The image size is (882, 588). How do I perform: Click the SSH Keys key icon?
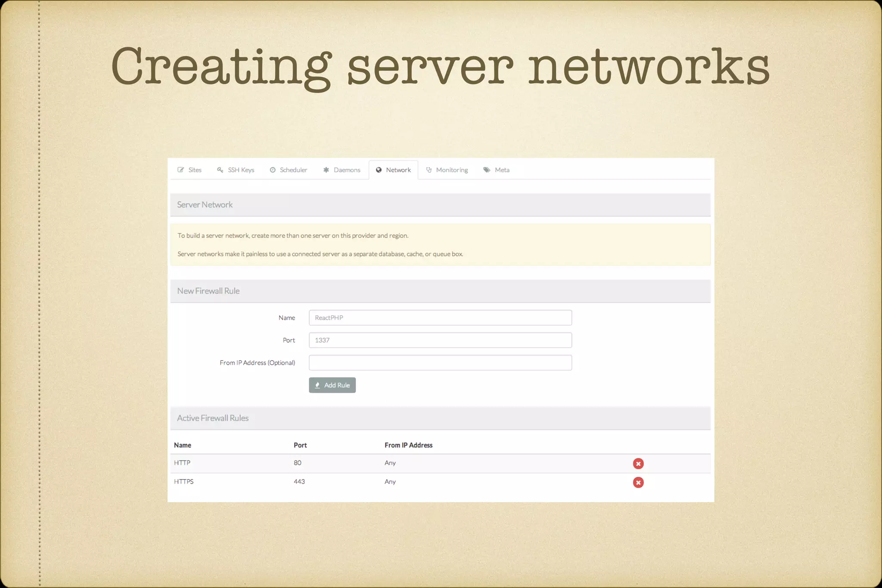coord(220,170)
